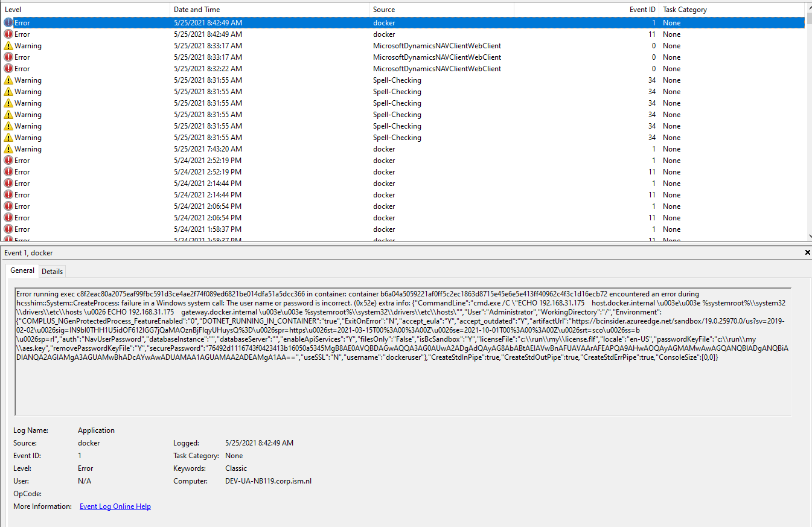Switch to the Details tab

pos(52,271)
